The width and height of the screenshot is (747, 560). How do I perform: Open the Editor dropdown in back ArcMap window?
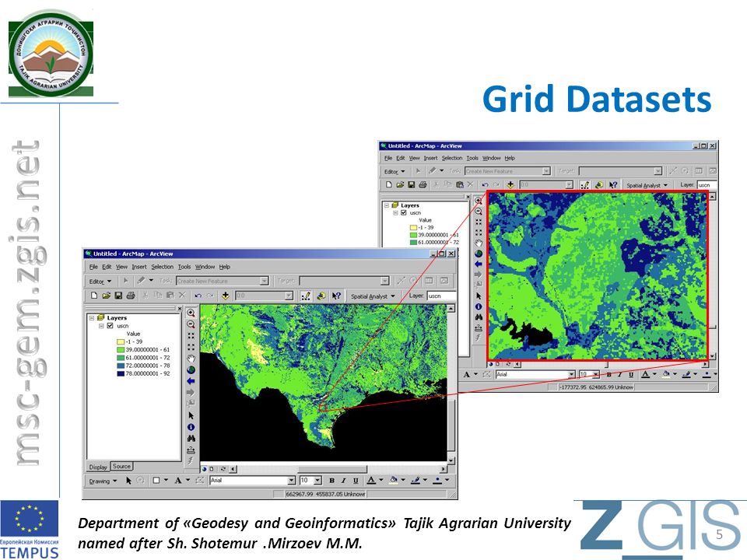tap(395, 171)
